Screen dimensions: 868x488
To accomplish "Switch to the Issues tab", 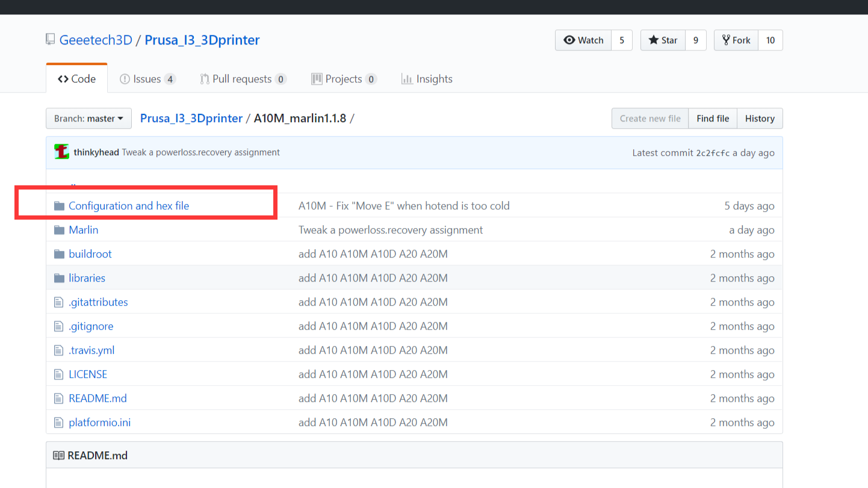I will [147, 79].
